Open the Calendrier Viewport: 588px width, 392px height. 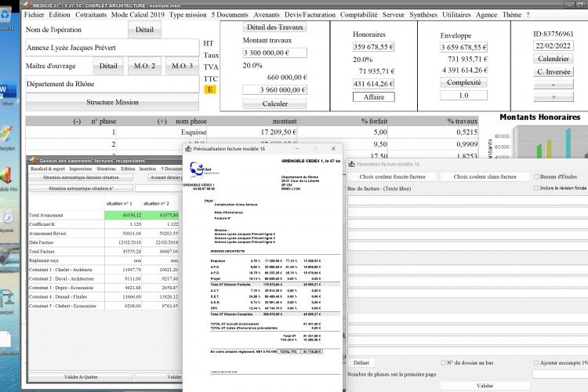[554, 59]
